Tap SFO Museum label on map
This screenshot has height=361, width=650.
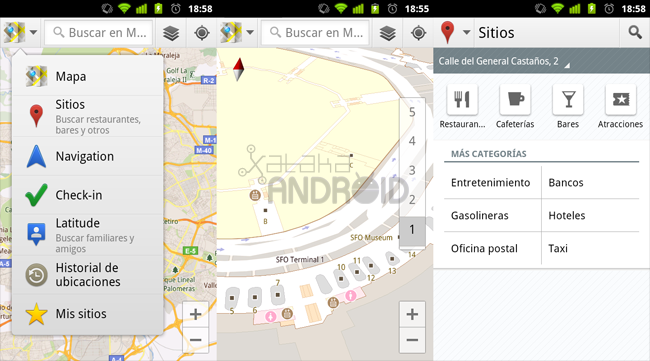[x=371, y=237]
